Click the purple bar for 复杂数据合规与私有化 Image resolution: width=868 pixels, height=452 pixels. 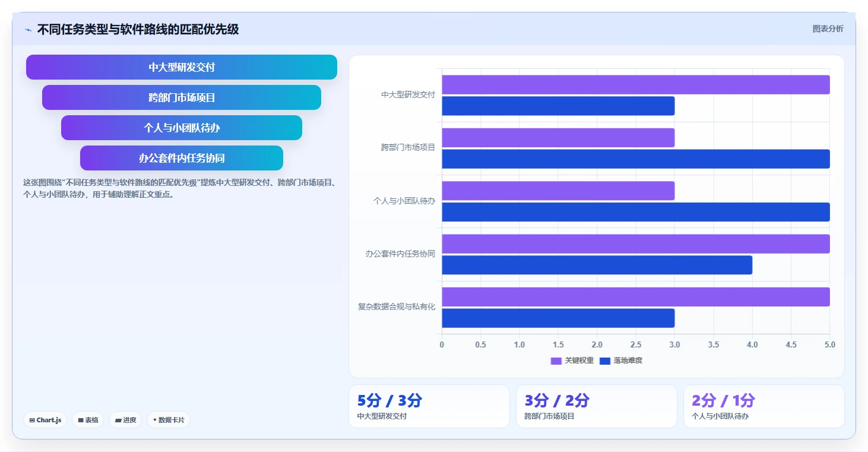click(x=636, y=297)
